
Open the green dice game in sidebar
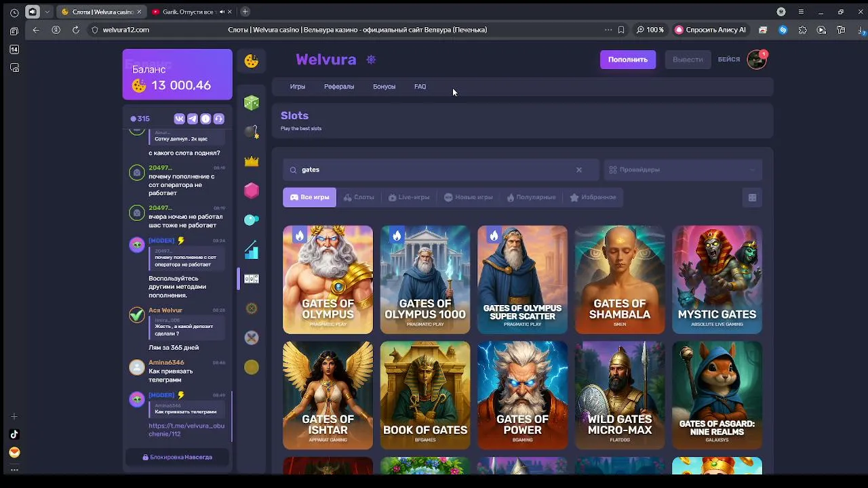point(252,102)
